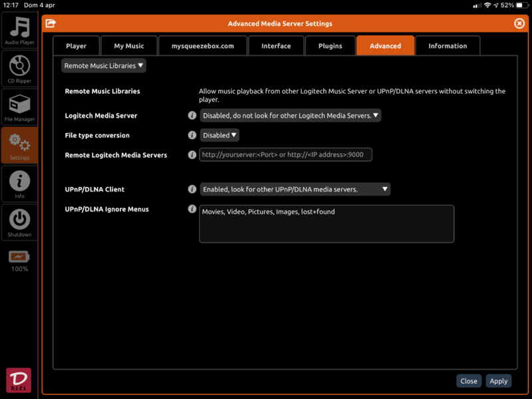Open the Info panel
Viewport: 532px width, 399px height.
(19, 183)
